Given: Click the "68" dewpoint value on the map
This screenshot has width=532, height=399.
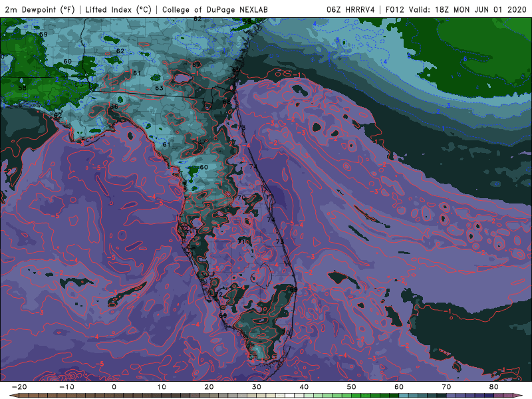Looking at the screenshot, I should coord(226,102).
